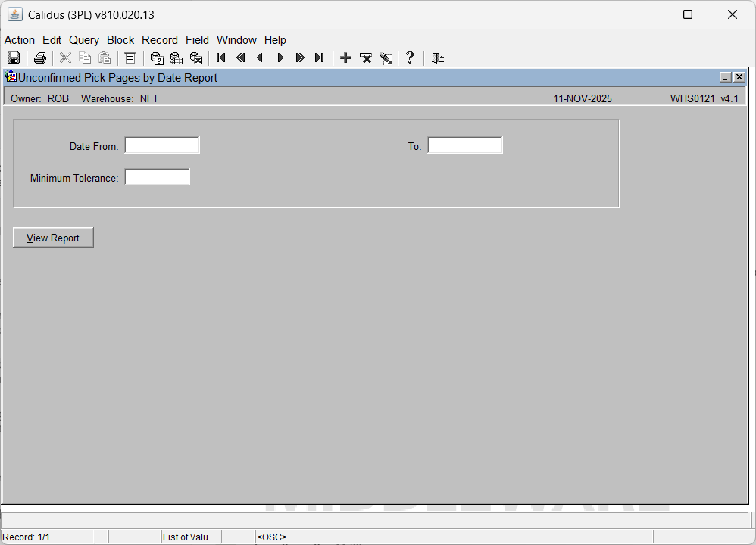The width and height of the screenshot is (756, 545).
Task: Click the Save toolbar icon
Action: point(14,58)
